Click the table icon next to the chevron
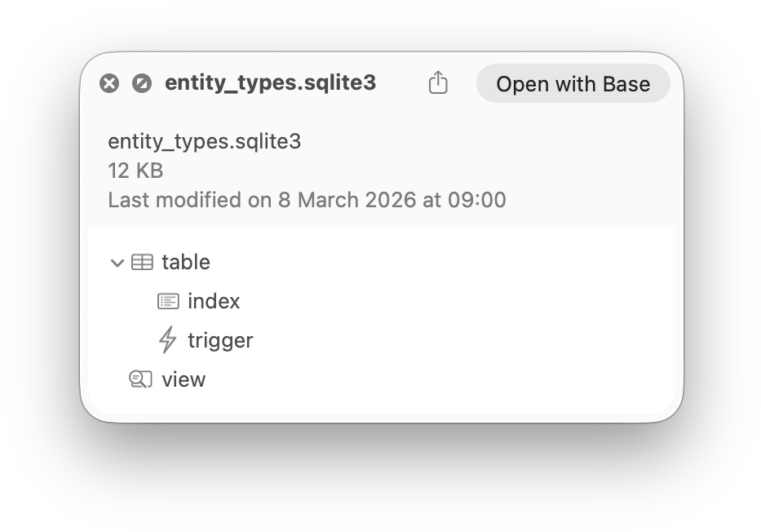Screen dimensions: 761x532 pos(143,262)
